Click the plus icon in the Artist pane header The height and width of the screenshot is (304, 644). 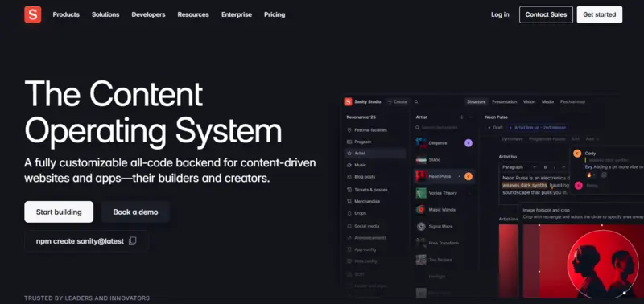pos(461,117)
